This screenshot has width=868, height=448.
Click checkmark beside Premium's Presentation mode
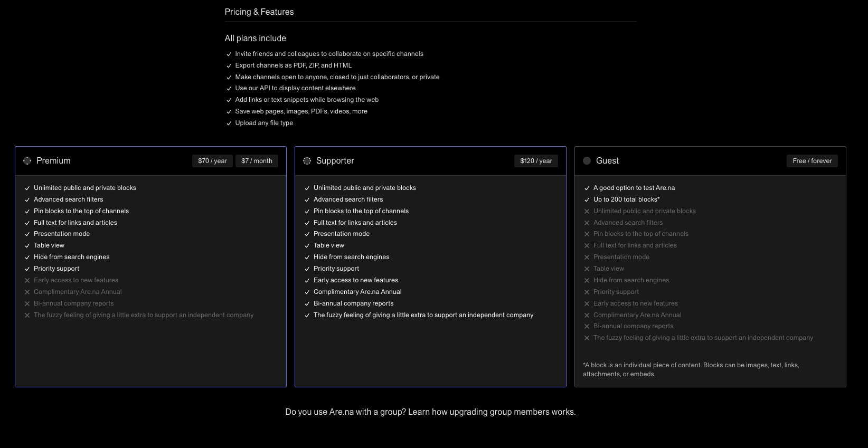pyautogui.click(x=27, y=234)
